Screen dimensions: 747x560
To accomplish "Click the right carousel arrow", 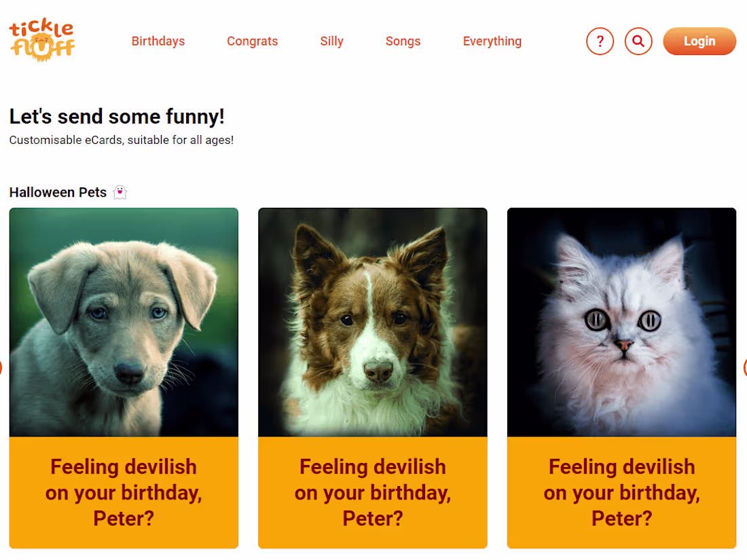I will pos(744,367).
